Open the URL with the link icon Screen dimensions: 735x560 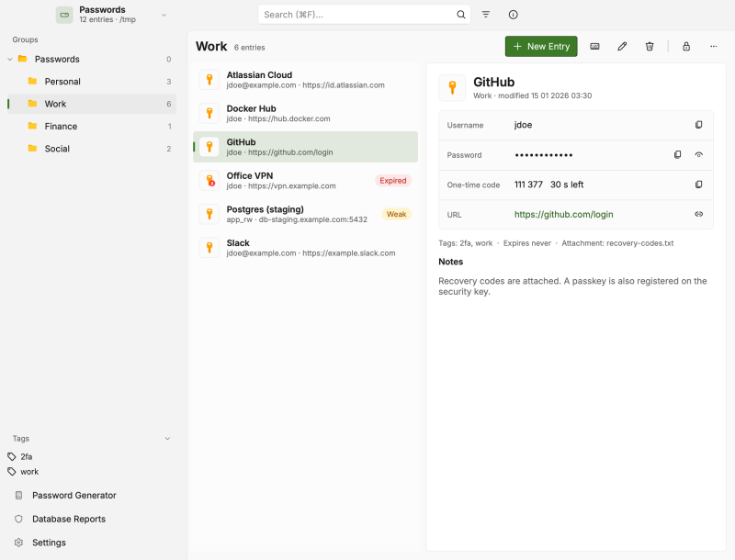(x=698, y=214)
